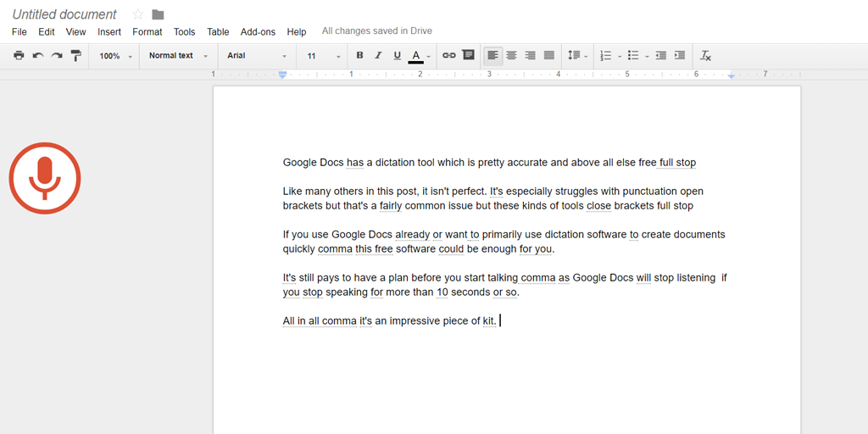Image resolution: width=868 pixels, height=434 pixels.
Task: Insert a link with the chain icon
Action: [x=449, y=55]
